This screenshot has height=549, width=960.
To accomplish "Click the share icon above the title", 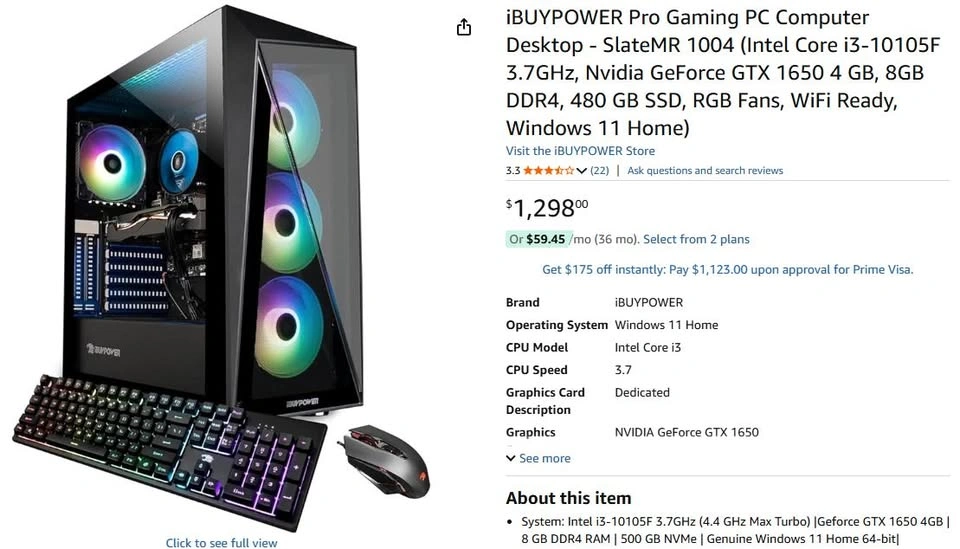I will click(464, 28).
